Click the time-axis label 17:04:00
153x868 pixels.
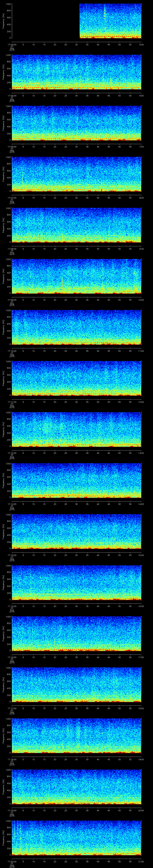pyautogui.click(x=12, y=44)
